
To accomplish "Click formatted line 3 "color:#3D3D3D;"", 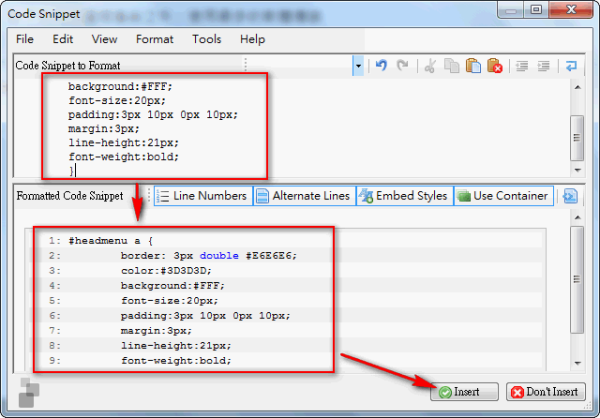I will pos(166,271).
